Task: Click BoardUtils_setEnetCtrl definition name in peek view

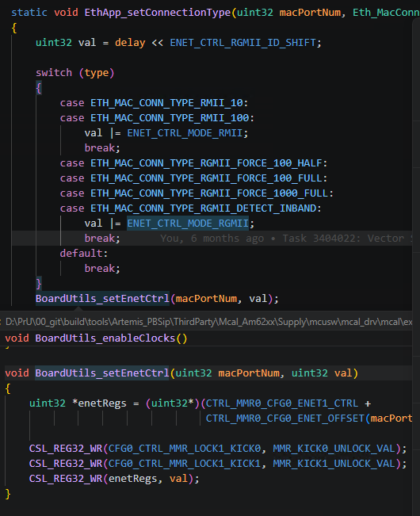Action: [x=102, y=373]
